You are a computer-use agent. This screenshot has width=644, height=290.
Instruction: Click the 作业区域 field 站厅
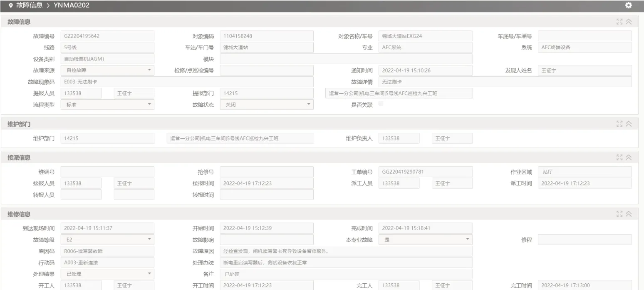coord(585,172)
